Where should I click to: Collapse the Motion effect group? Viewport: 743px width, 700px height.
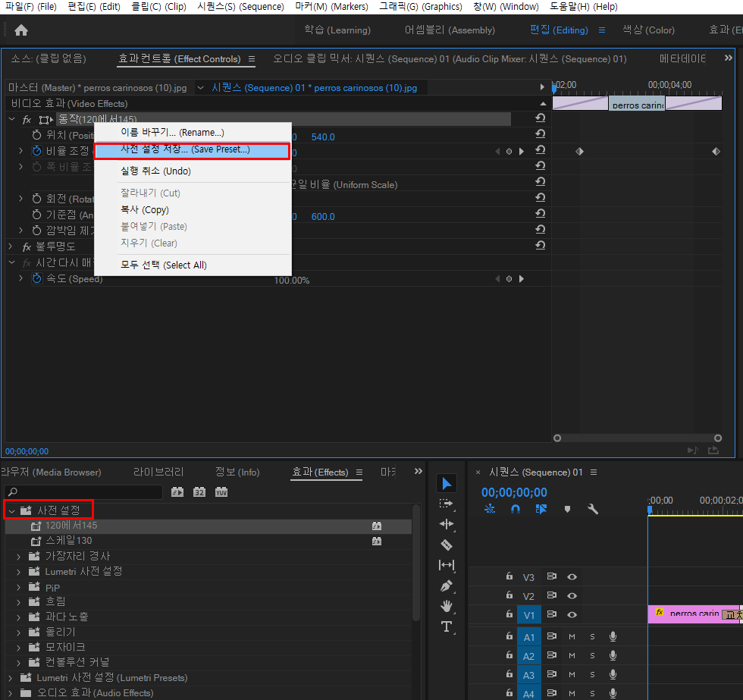pyautogui.click(x=12, y=119)
